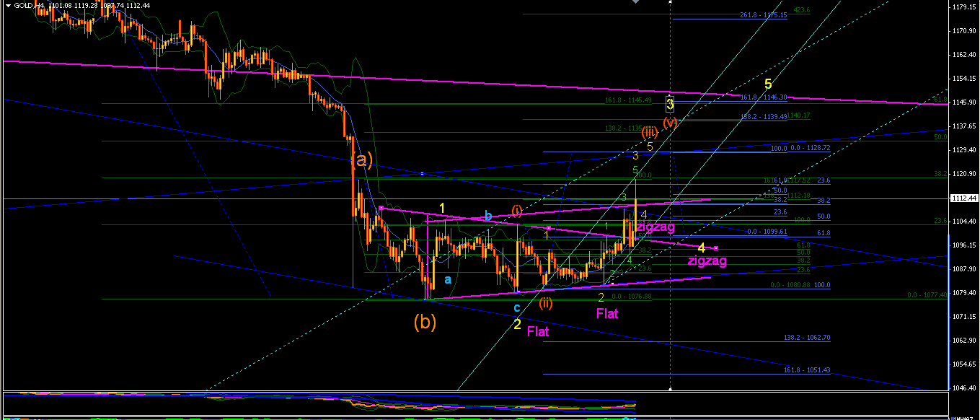This screenshot has width=980, height=420.
Task: Click the 1096.15 price scale value
Action: (965, 245)
